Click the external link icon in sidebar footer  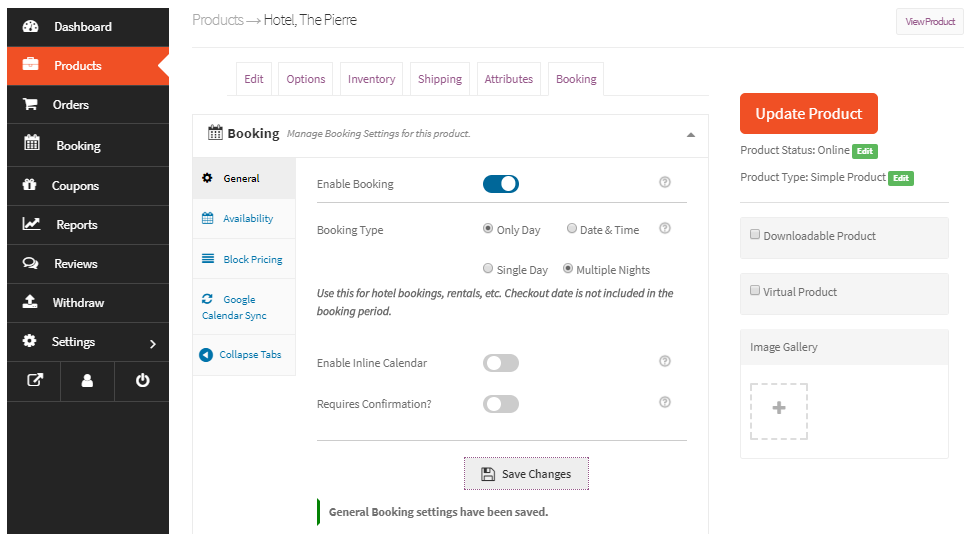[x=33, y=380]
